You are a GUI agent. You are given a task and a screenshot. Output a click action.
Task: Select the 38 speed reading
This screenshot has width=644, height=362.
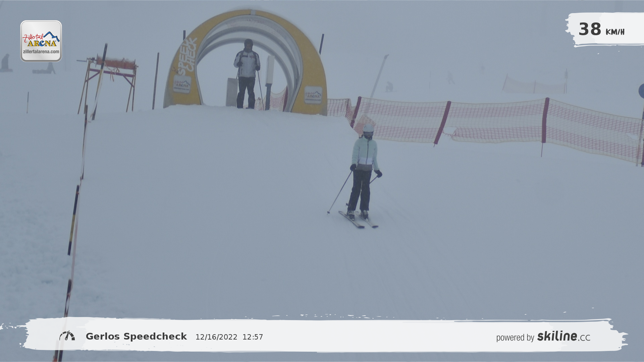coord(590,29)
